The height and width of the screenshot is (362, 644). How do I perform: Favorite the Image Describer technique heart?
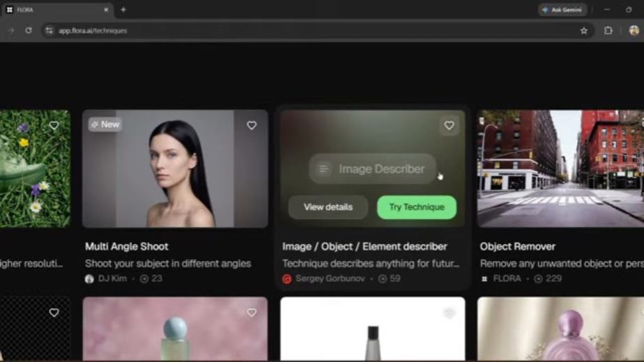click(x=449, y=125)
